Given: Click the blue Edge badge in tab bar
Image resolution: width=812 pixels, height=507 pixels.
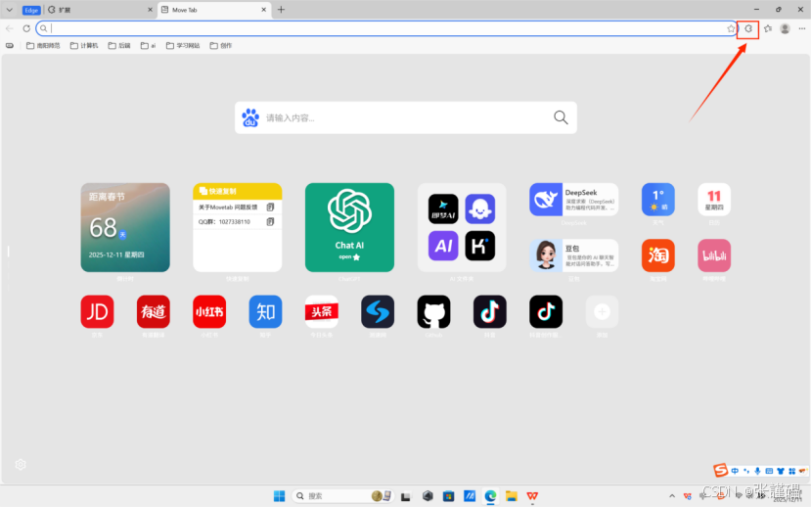Looking at the screenshot, I should 31,10.
